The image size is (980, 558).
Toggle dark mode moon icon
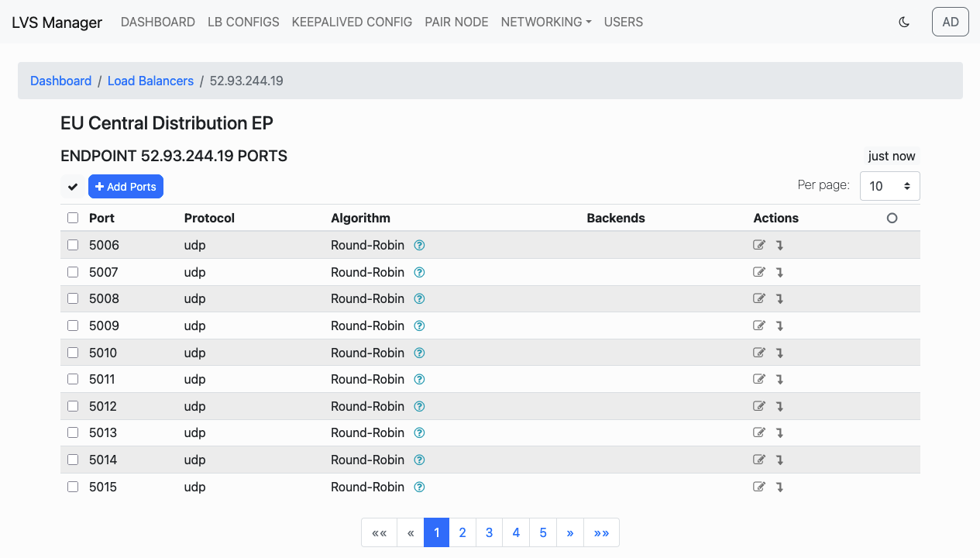904,22
